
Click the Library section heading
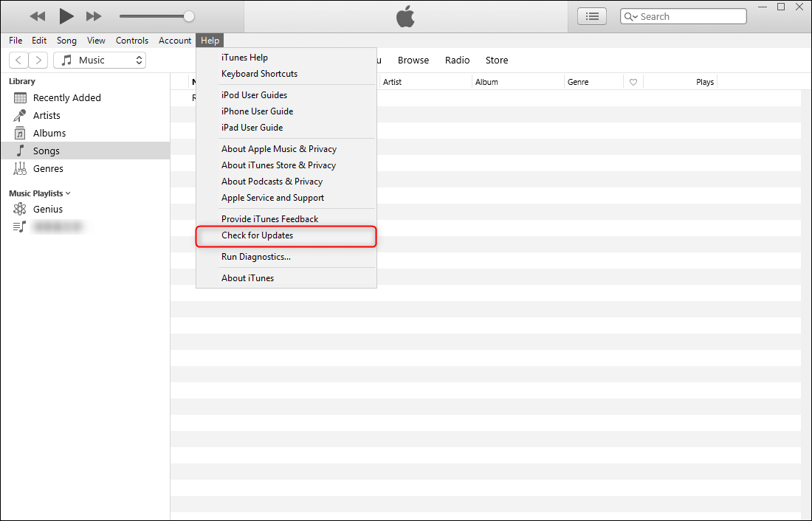[x=22, y=81]
